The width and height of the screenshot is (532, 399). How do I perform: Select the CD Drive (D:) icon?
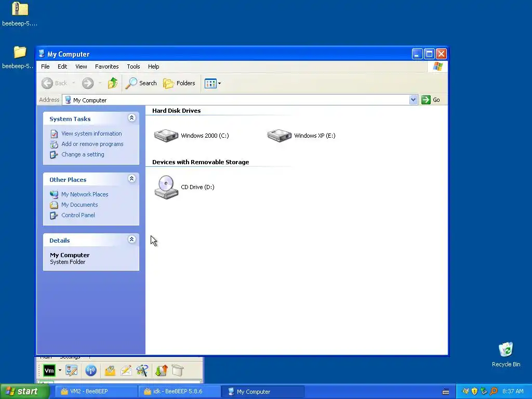point(166,187)
